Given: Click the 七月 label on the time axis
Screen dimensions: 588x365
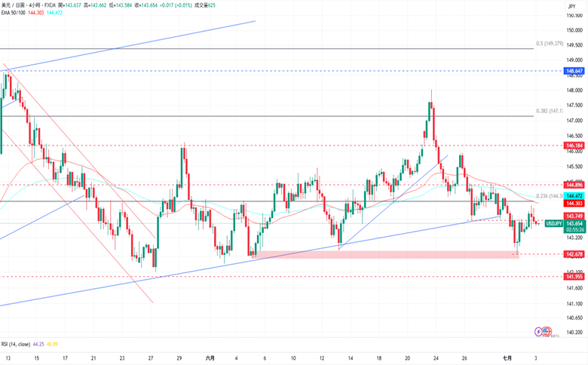Looking at the screenshot, I should click(507, 358).
